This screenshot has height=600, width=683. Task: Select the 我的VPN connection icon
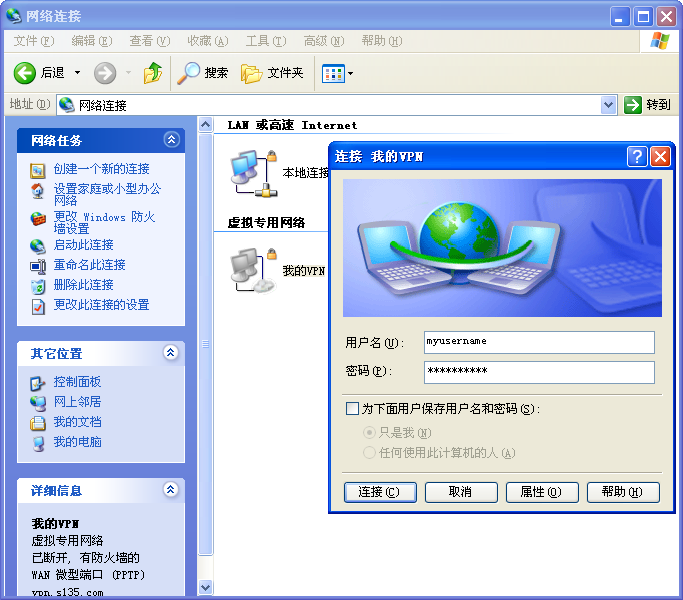[x=250, y=270]
